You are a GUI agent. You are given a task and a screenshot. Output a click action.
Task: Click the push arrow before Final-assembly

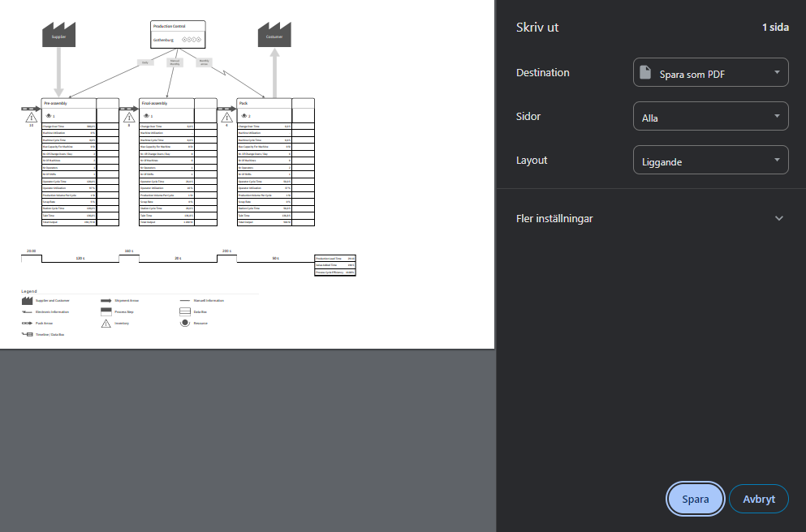pos(129,108)
